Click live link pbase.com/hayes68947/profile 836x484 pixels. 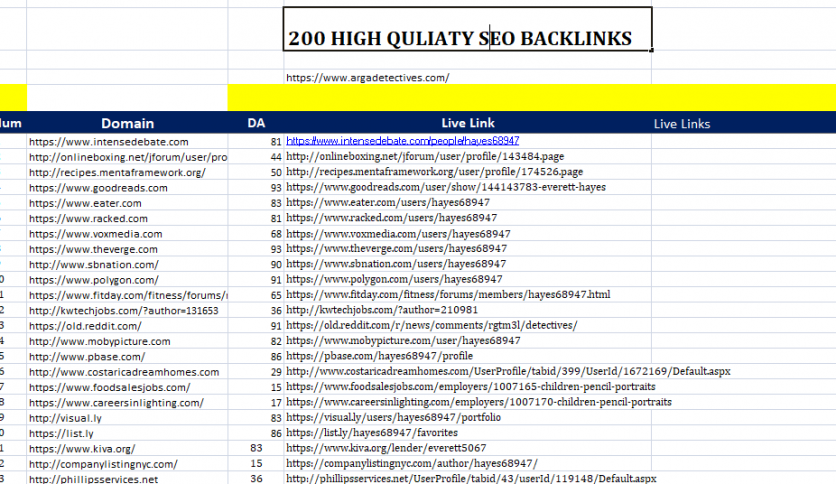(x=379, y=356)
